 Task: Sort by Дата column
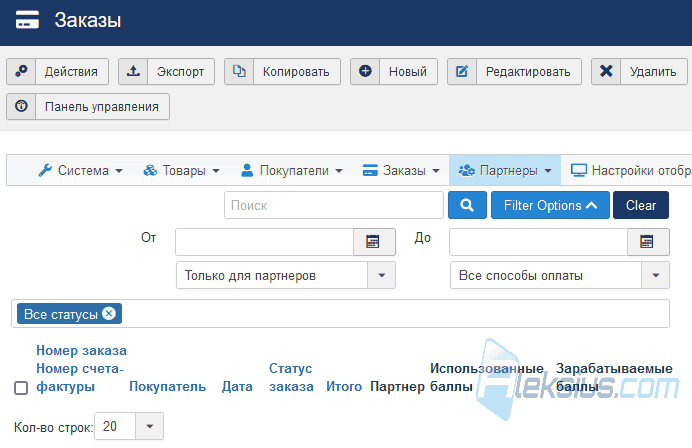pos(237,387)
